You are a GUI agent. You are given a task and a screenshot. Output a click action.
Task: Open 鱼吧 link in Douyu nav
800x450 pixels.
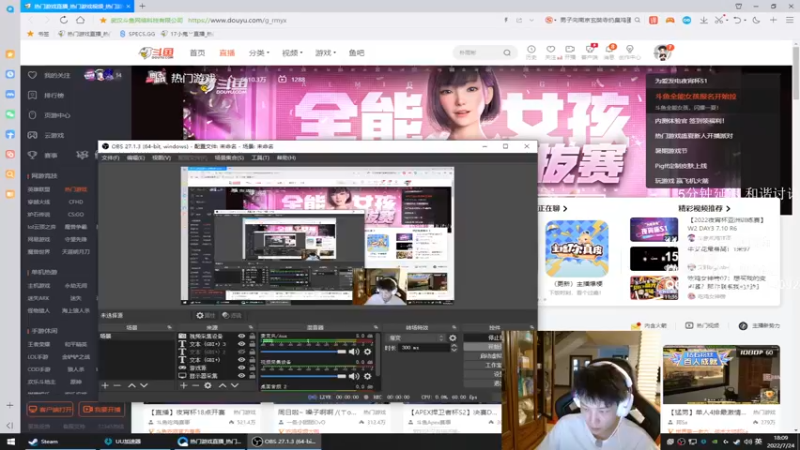coord(357,53)
